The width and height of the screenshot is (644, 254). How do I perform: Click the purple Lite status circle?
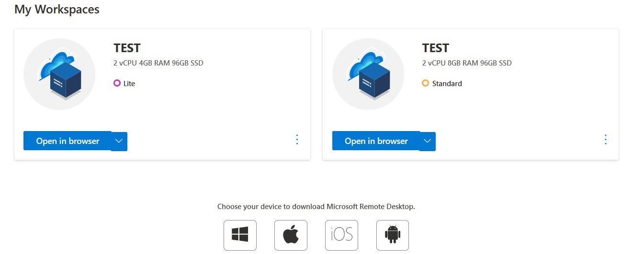click(x=117, y=83)
